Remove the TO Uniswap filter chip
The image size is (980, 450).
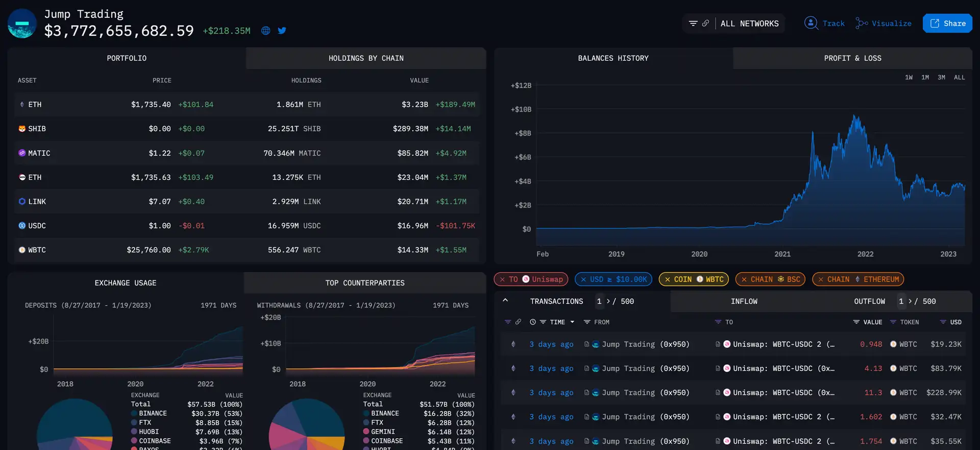[x=502, y=279]
